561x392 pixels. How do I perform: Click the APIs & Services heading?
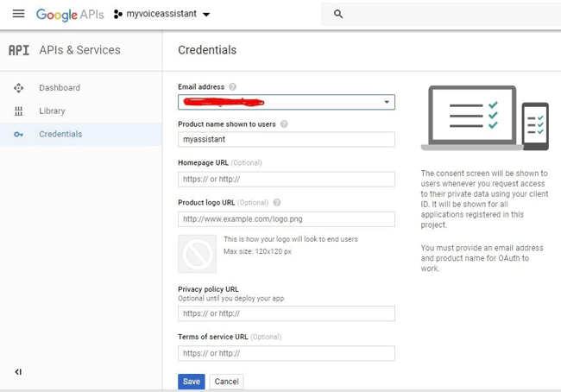pyautogui.click(x=79, y=50)
